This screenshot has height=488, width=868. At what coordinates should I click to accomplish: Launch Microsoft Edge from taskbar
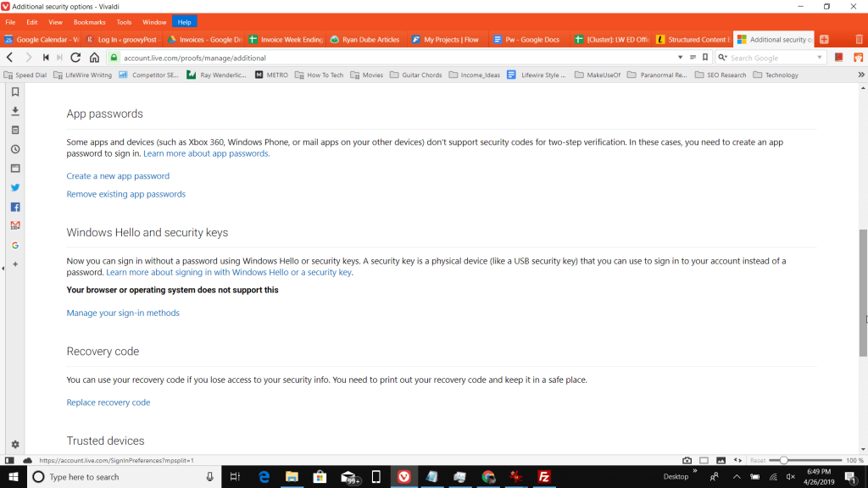(264, 477)
